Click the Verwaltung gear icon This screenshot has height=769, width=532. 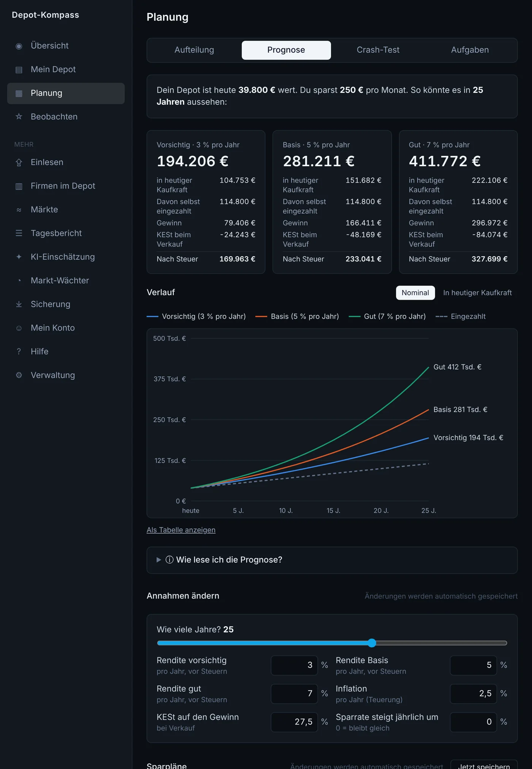19,375
